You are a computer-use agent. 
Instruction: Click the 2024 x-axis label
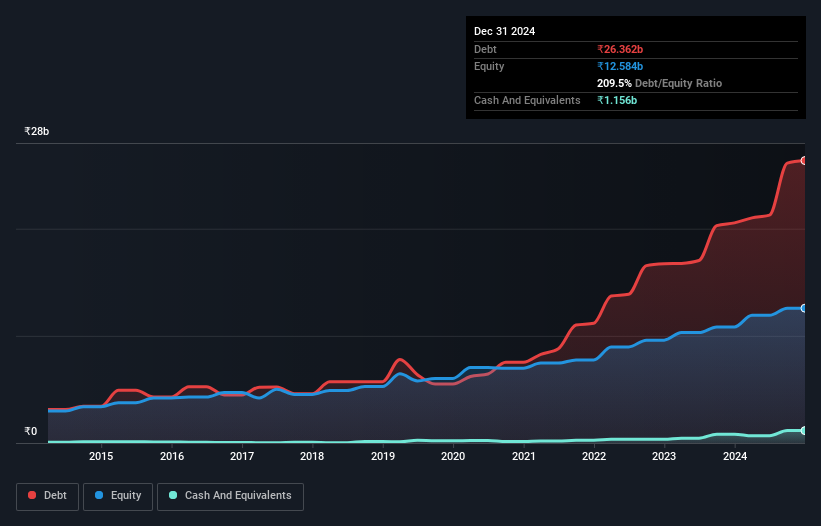[735, 456]
